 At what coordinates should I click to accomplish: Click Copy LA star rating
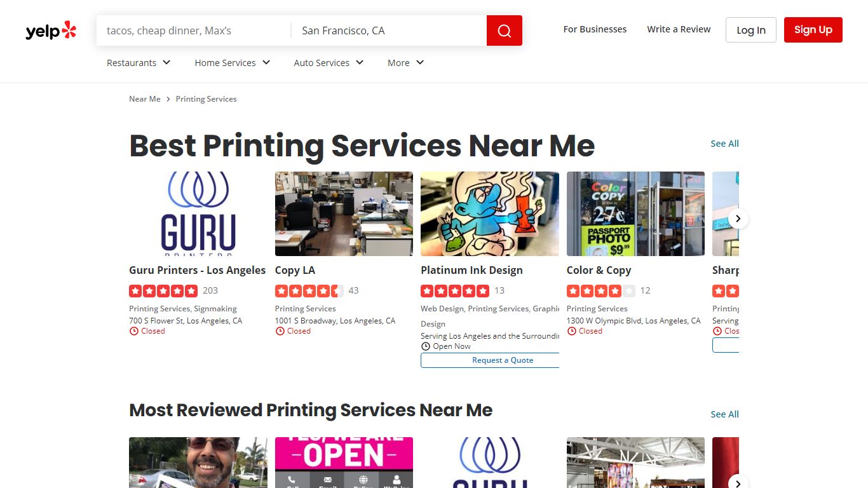coord(309,290)
